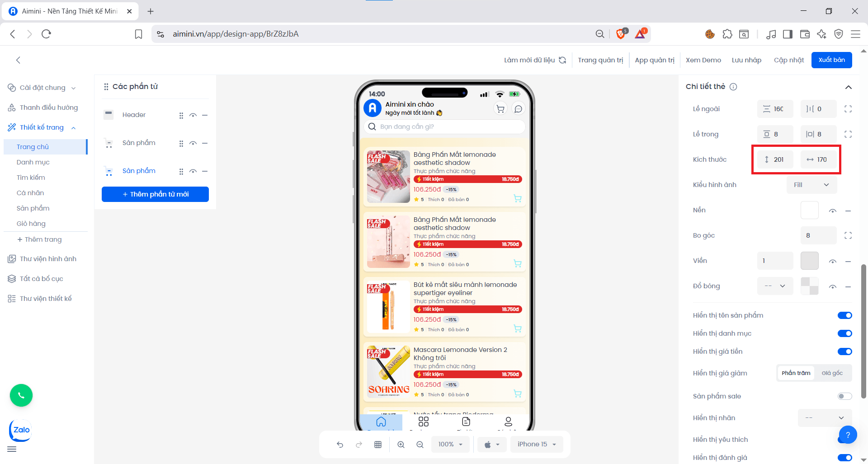Click the redo icon in bottom toolbar
Viewport: 868px width, 464px height.
coord(359,444)
